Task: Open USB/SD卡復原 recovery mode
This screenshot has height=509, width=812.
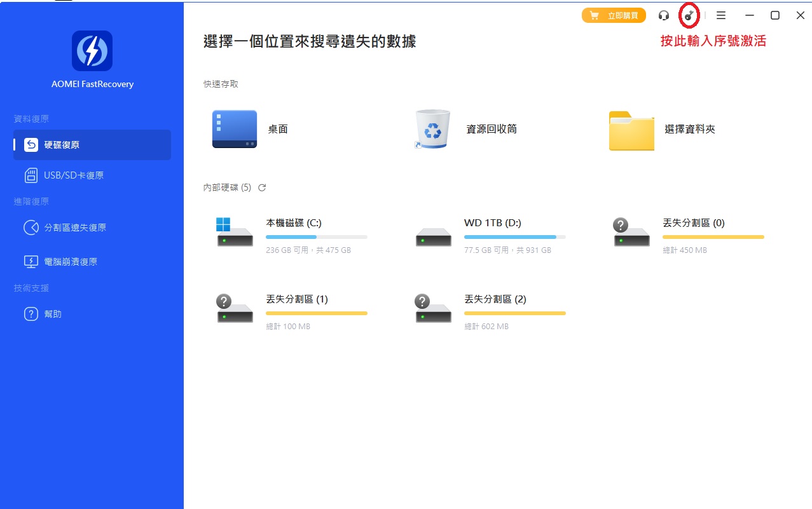Action: tap(31, 174)
